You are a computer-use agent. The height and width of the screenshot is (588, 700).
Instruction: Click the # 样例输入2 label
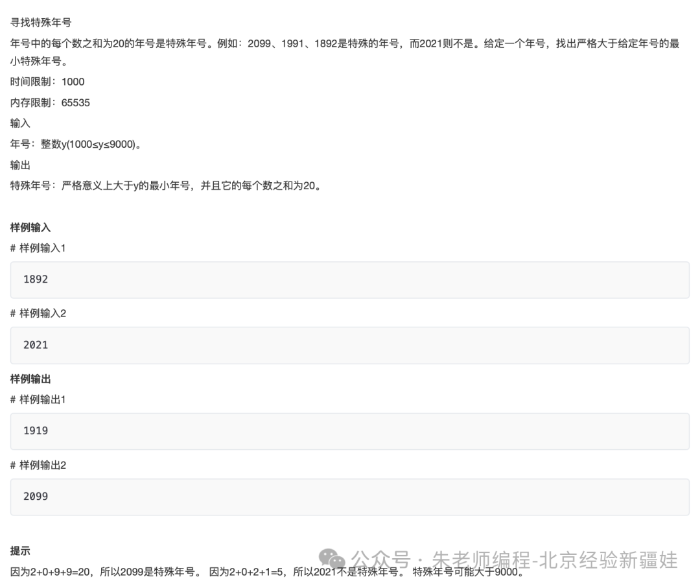[38, 313]
